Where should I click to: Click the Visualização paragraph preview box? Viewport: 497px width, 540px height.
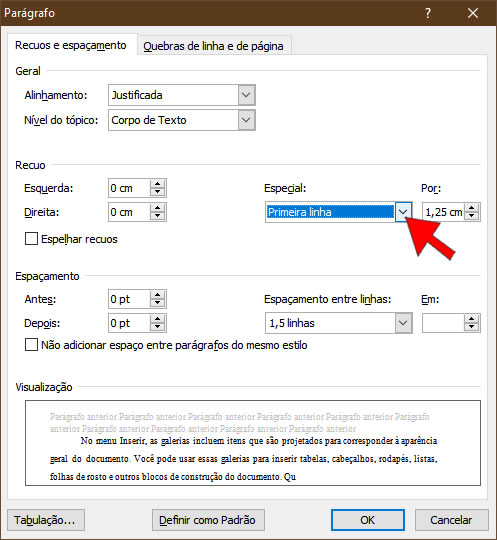click(253, 443)
